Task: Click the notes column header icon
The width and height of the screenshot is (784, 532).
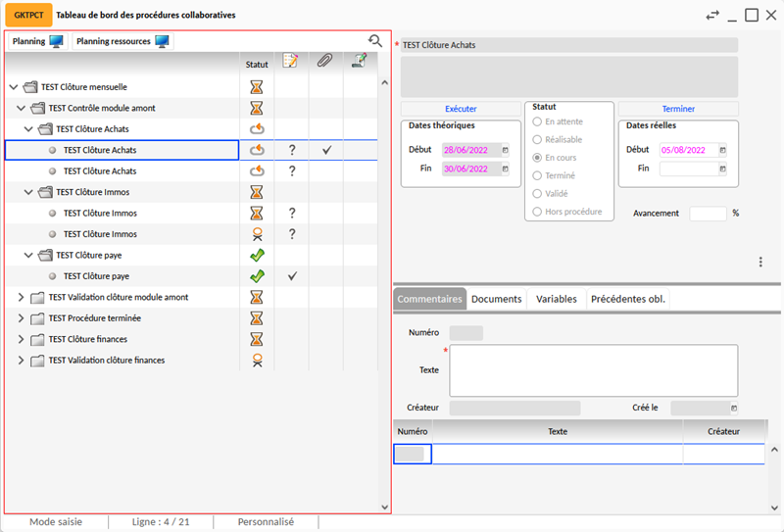Action: click(x=290, y=62)
